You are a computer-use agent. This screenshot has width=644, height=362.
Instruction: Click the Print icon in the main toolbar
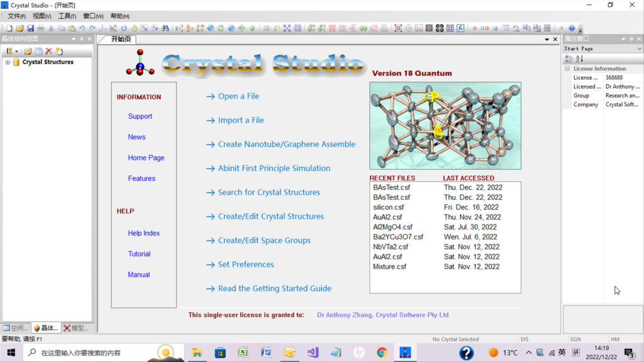[x=41, y=28]
